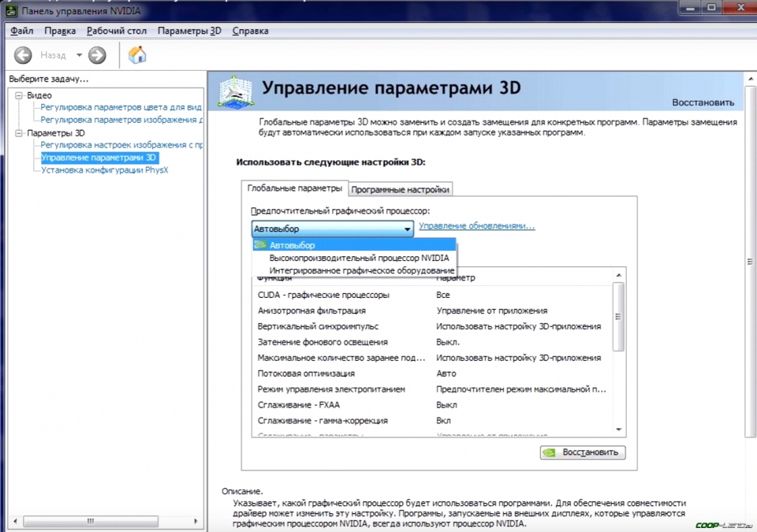Screen dimensions: 757x532
Task: Click the 3D settings header icon
Action: coord(235,91)
